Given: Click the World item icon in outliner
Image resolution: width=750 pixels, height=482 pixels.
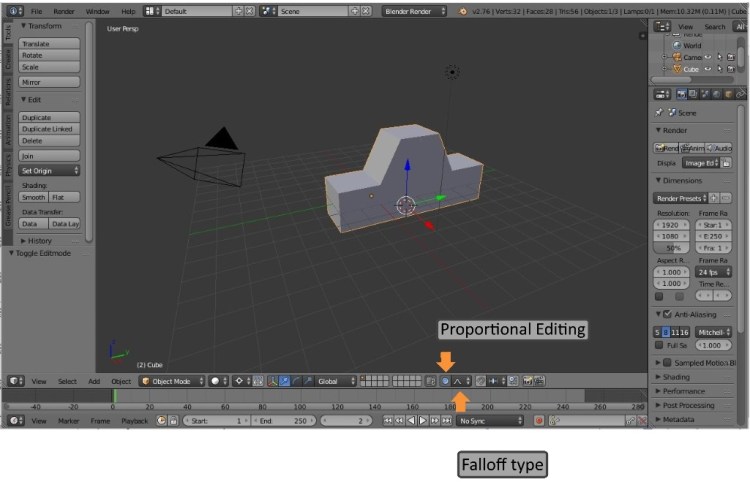Looking at the screenshot, I should pyautogui.click(x=676, y=45).
